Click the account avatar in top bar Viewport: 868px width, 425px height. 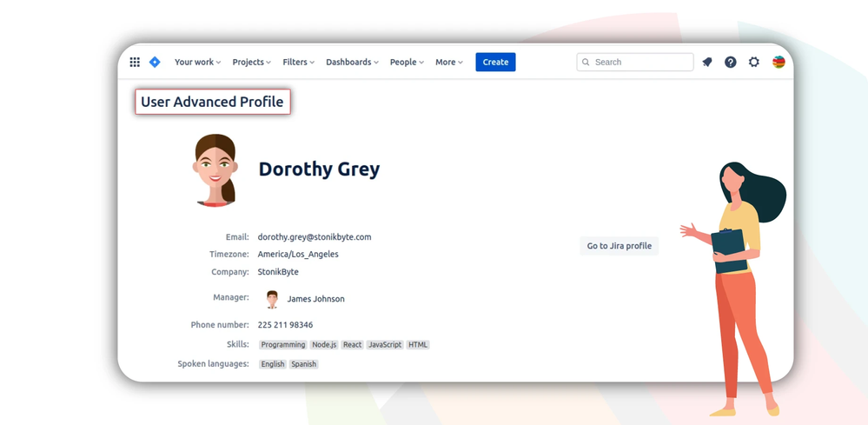779,62
